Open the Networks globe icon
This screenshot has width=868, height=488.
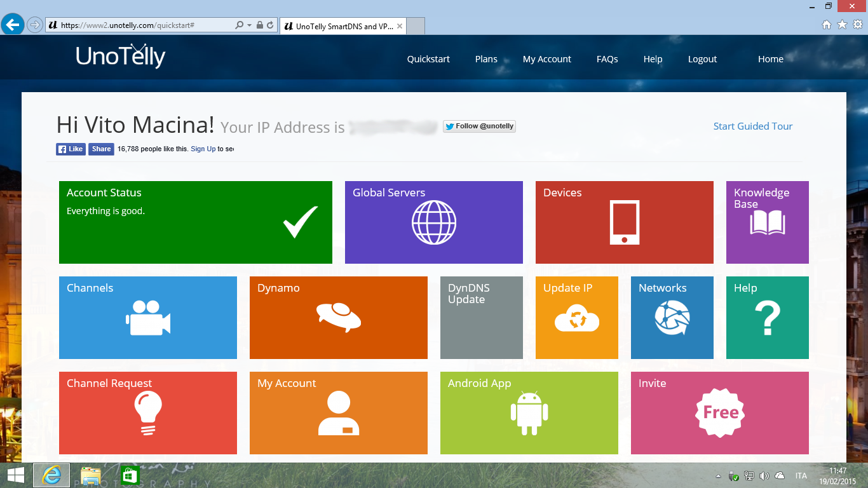coord(672,318)
